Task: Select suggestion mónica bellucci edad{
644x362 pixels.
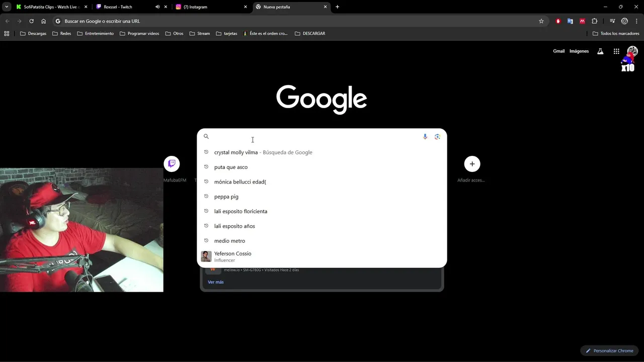Action: point(322,182)
